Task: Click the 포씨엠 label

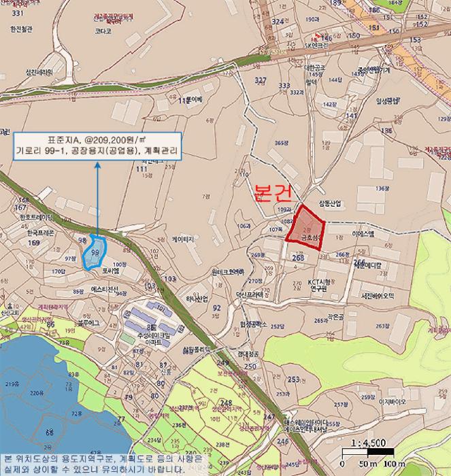Action: [x=111, y=271]
